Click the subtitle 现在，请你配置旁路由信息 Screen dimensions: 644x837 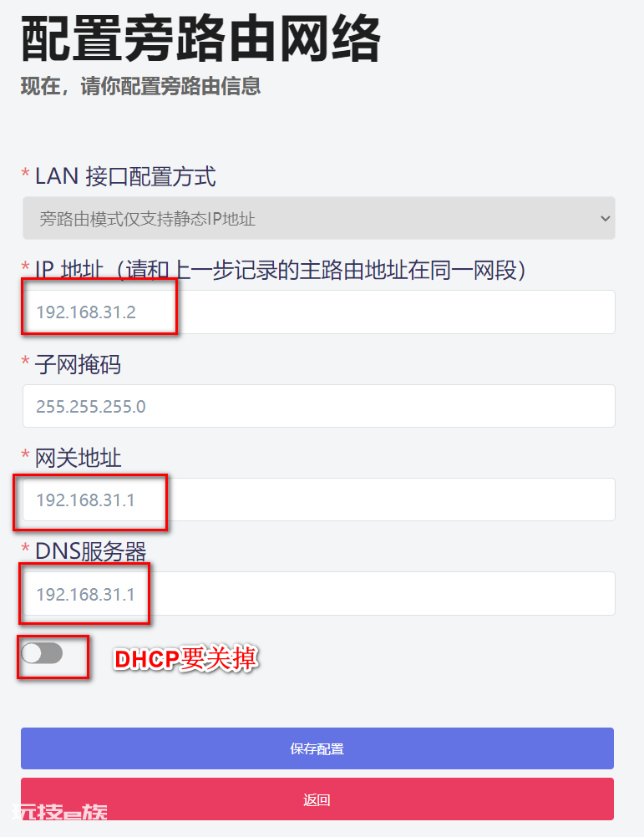pos(141,86)
